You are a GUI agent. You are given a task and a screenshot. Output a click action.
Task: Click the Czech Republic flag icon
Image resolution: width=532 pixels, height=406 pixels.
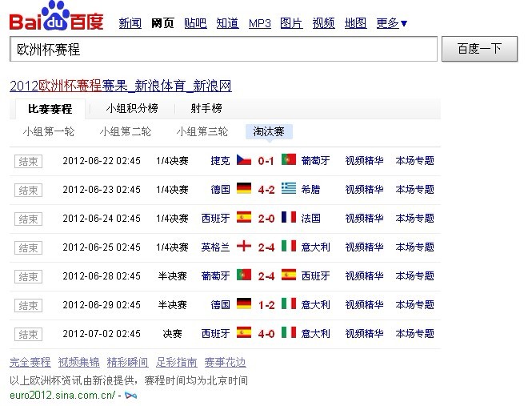tap(244, 160)
